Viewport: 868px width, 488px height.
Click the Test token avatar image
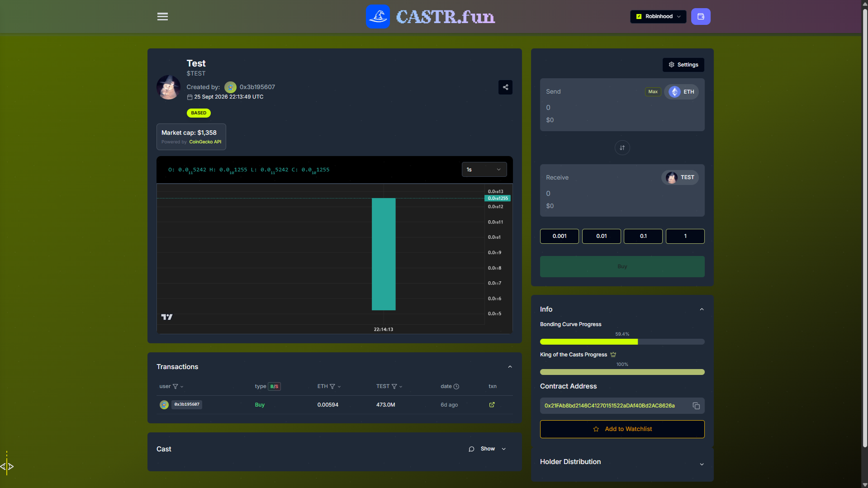(x=168, y=87)
